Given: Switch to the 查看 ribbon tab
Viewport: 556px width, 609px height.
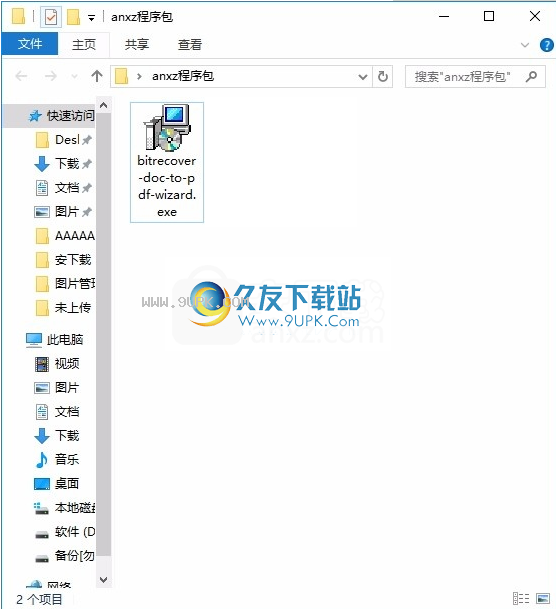Looking at the screenshot, I should pos(190,45).
